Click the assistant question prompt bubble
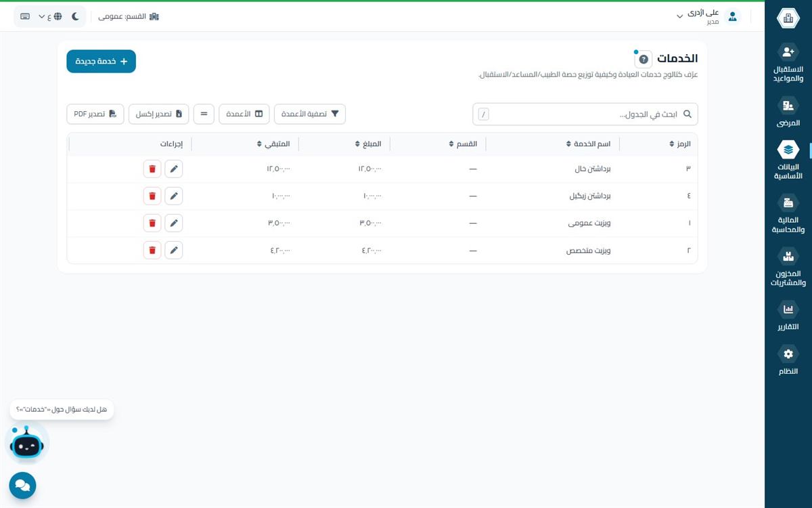The image size is (812, 508). [x=62, y=409]
